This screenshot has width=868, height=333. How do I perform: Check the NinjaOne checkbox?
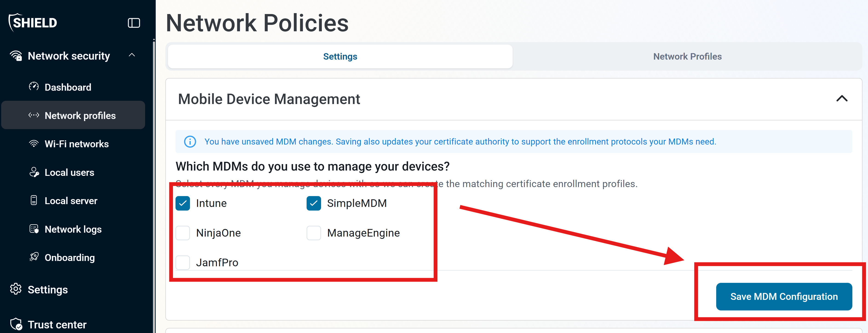pos(183,233)
